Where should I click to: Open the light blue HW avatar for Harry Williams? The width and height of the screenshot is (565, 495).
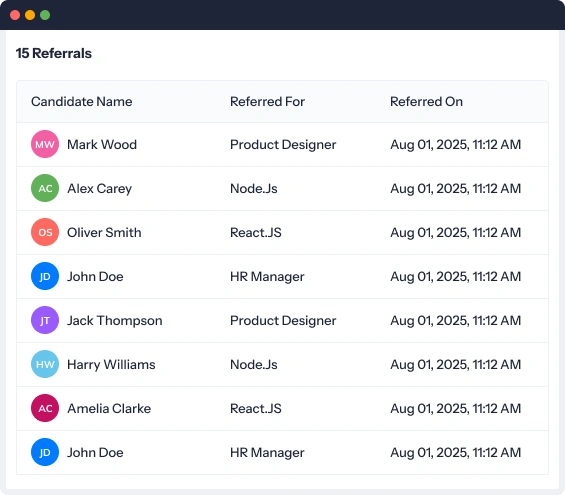[x=45, y=364]
